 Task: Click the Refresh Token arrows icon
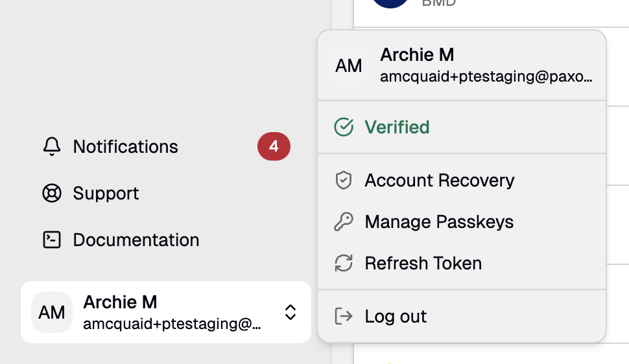344,263
